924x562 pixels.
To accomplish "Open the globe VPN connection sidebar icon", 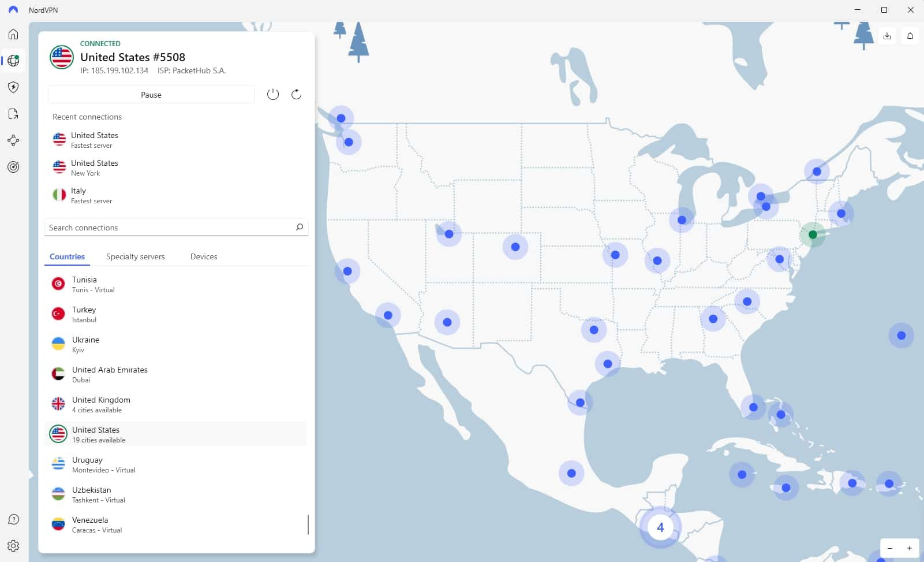I will tap(13, 61).
